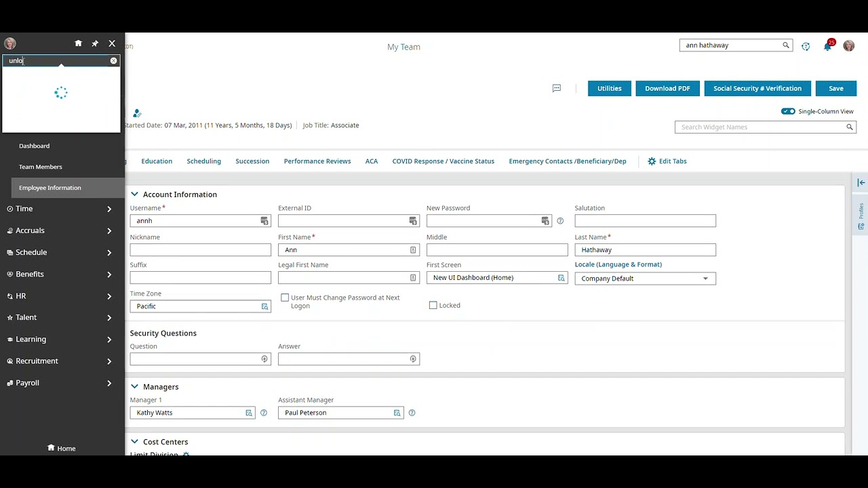This screenshot has width=868, height=488.
Task: Enable User Must Change Password checkbox
Action: pyautogui.click(x=285, y=298)
